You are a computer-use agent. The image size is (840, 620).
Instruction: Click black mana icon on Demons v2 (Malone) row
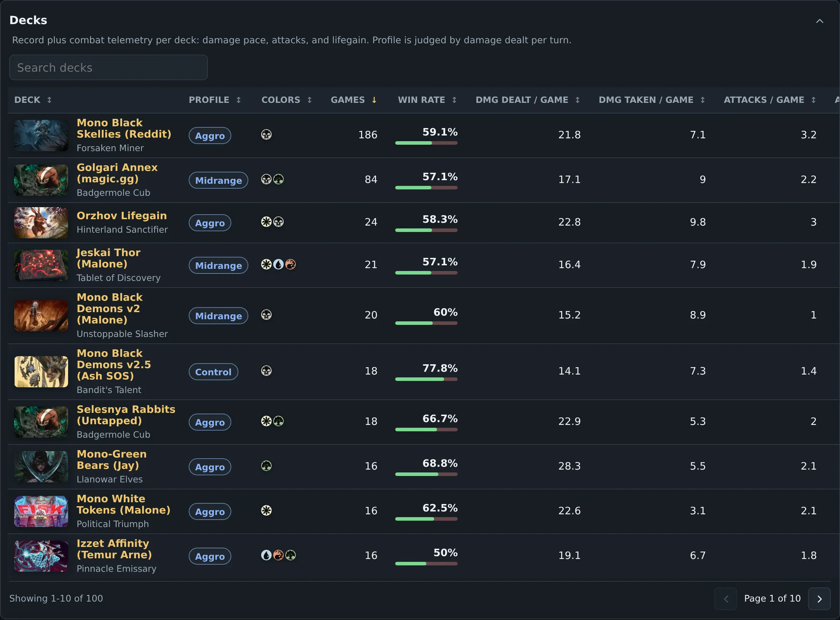267,315
